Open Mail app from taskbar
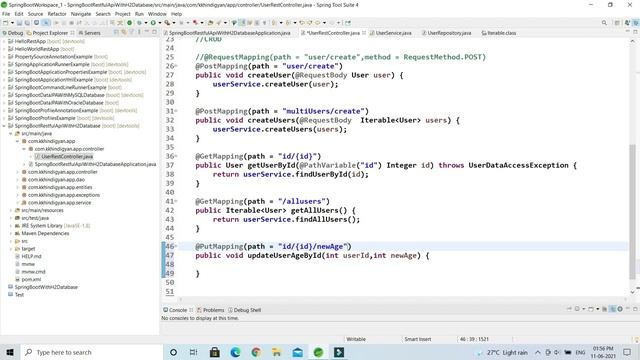 (298, 352)
